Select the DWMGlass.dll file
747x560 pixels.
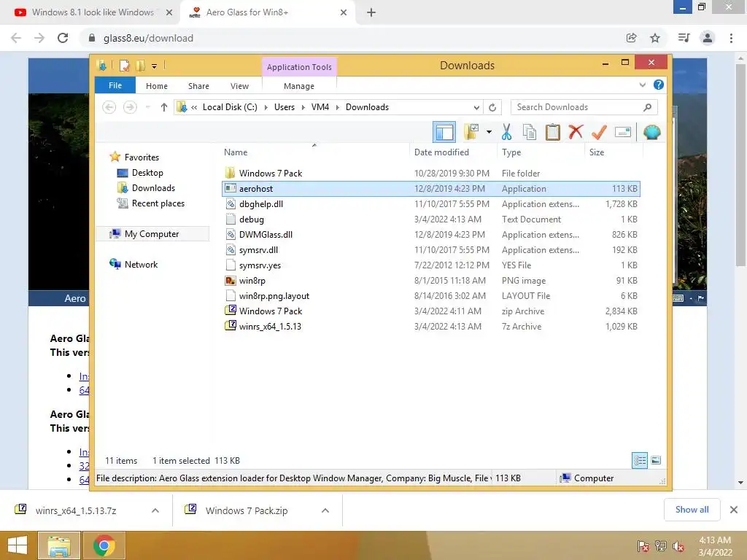coord(430,234)
